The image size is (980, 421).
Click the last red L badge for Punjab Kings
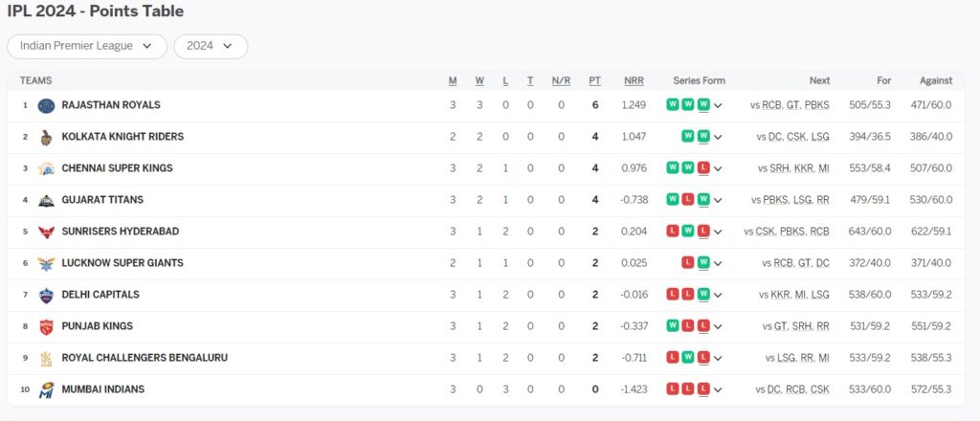[x=703, y=325]
